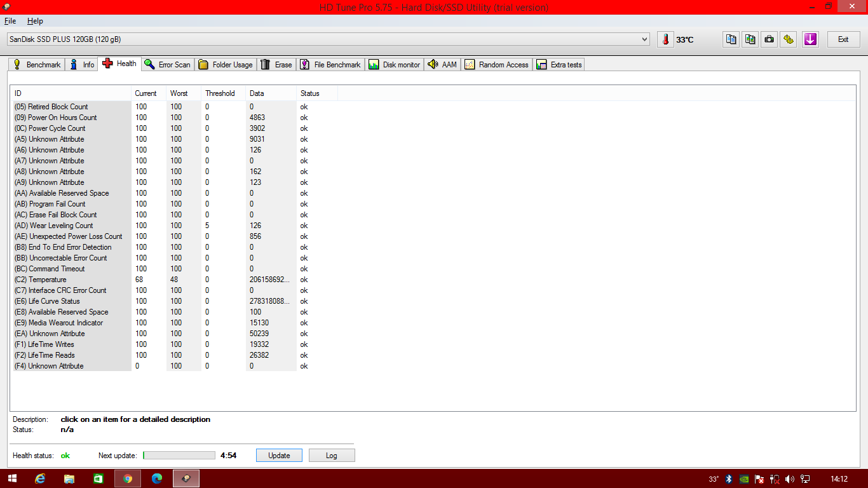Click the copy info to clipboard icon
Screen dimensions: 868x488
[x=731, y=39]
